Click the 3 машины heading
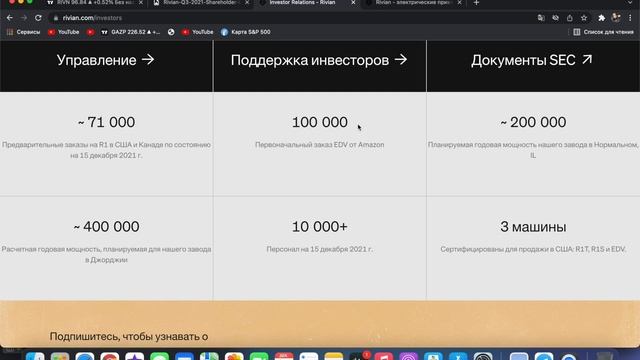640x360 pixels. point(533,227)
